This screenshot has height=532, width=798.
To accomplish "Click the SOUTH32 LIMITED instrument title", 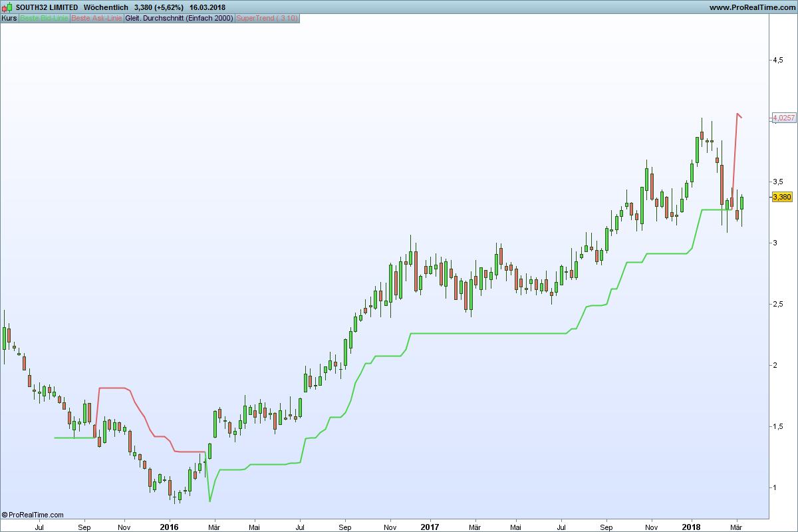I will tap(47, 7).
